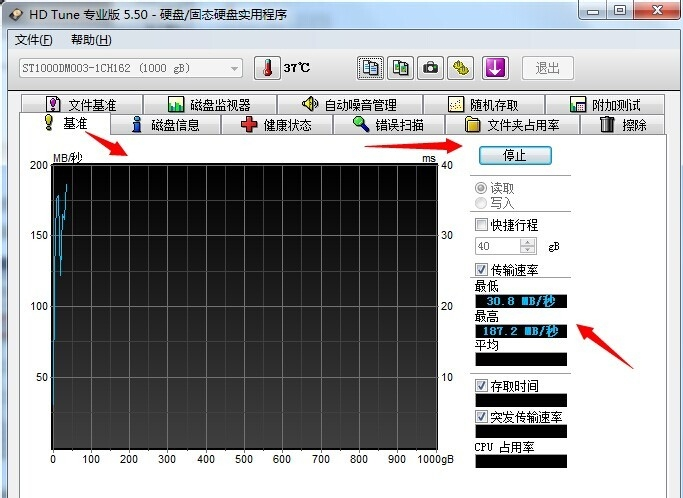Toggle the 存取时间 access time checkbox
Viewport: 683px width, 498px height.
click(482, 385)
